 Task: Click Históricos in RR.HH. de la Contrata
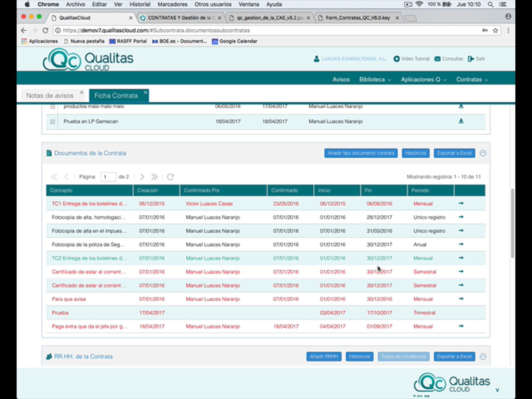360,356
